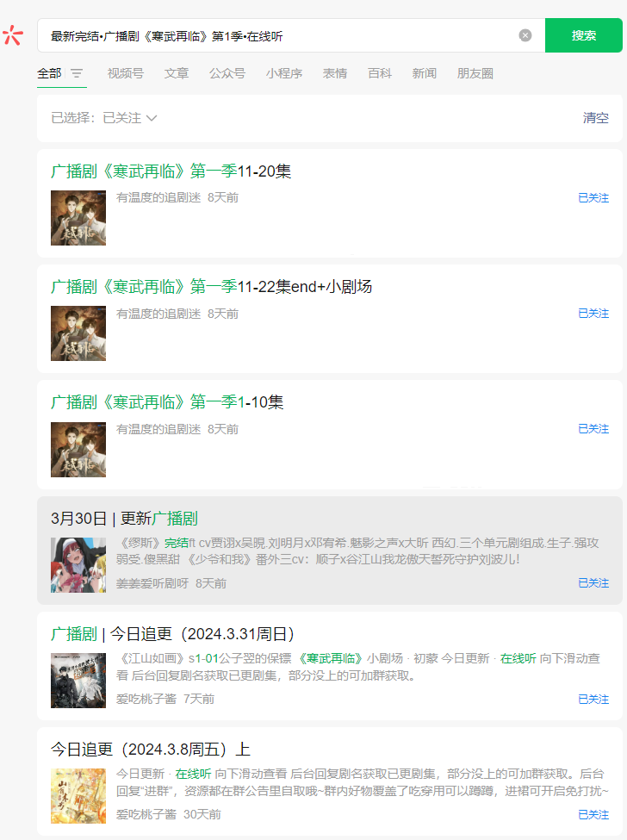The image size is (627, 840).
Task: Open the 小程序 tab
Action: pos(283,73)
